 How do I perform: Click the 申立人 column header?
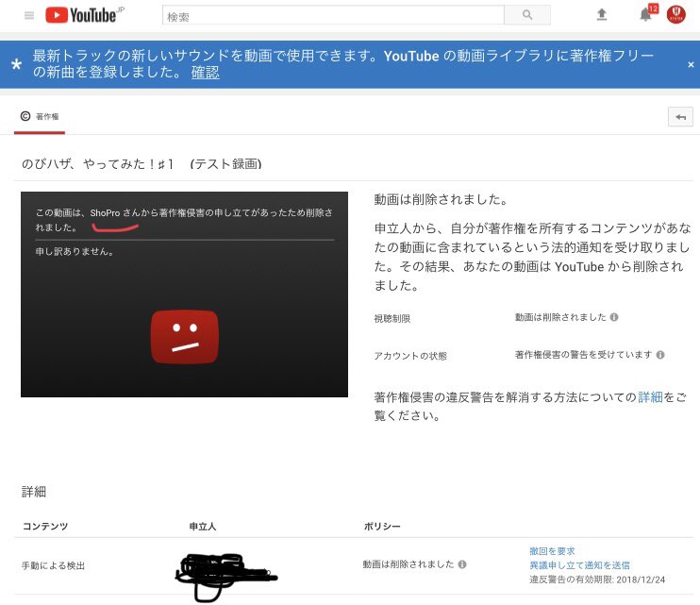(x=203, y=527)
